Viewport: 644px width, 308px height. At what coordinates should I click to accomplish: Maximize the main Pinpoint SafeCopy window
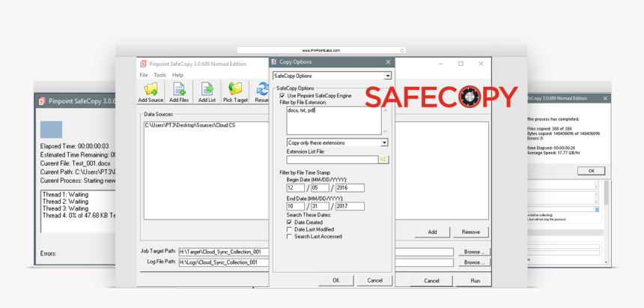pos(461,64)
